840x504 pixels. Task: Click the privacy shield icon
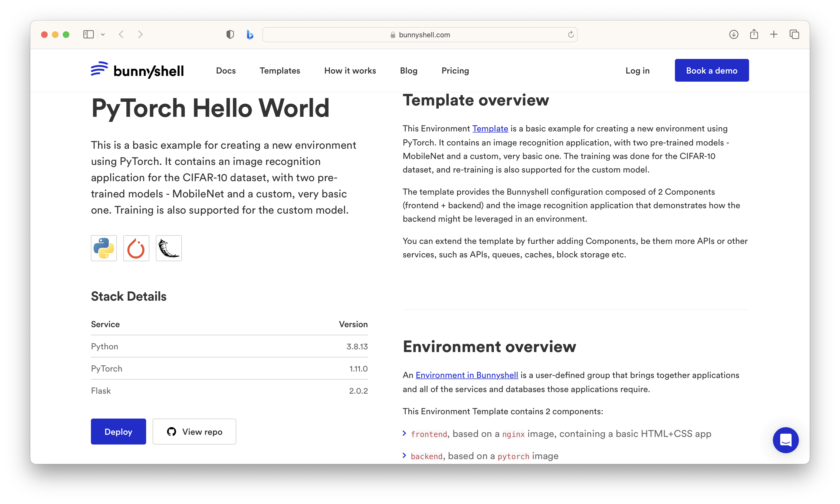pos(230,34)
